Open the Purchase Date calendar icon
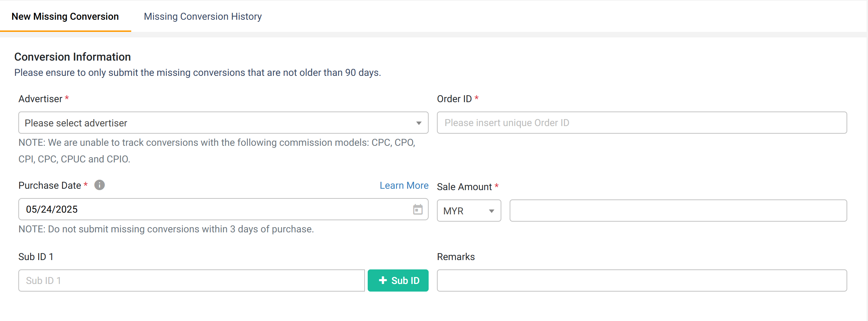The width and height of the screenshot is (868, 321). pos(418,209)
